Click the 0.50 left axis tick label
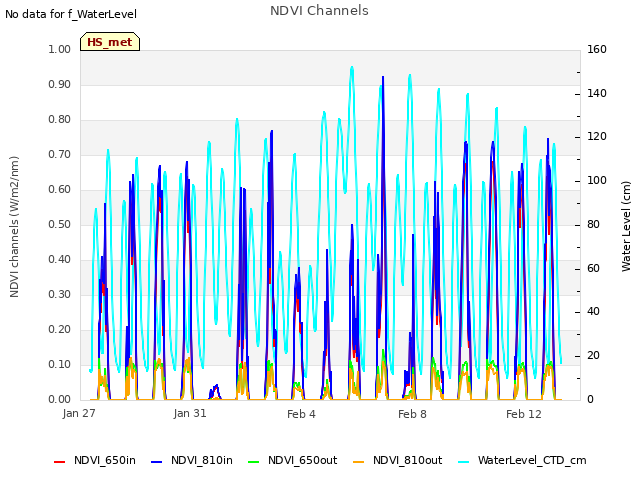 60,224
